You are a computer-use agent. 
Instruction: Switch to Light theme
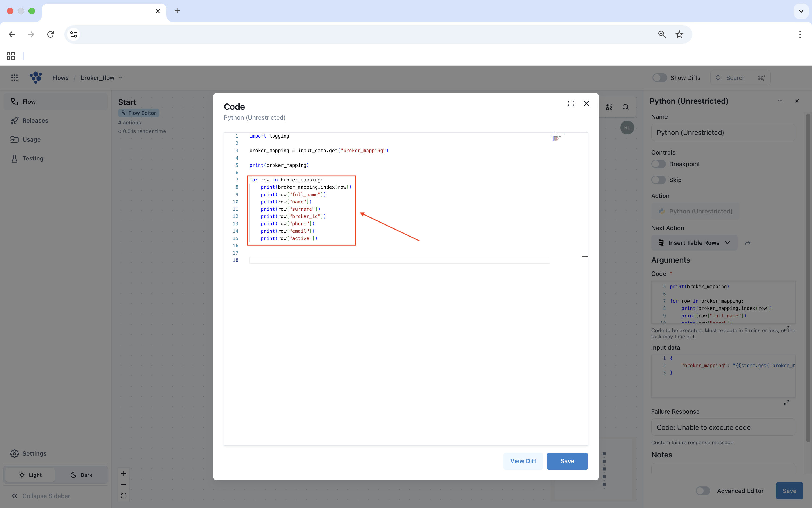[30, 475]
